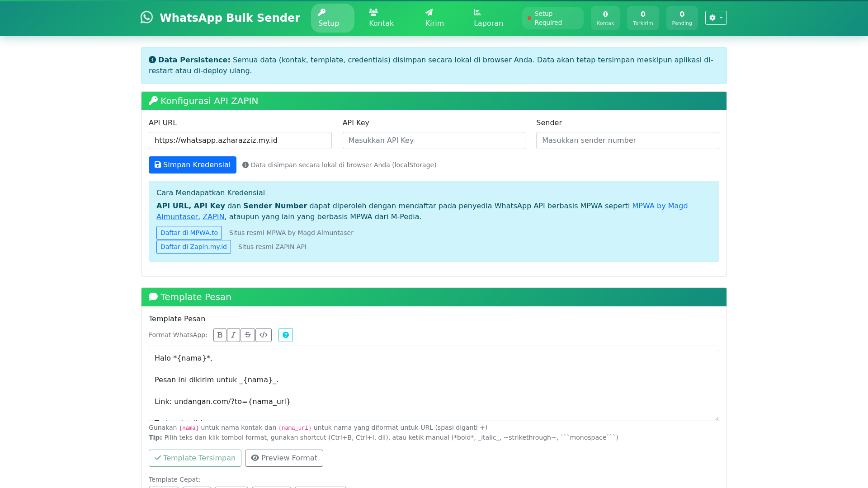Screen dimensions: 868x488
Task: Click the info icon next to localStorage note
Action: (x=245, y=165)
